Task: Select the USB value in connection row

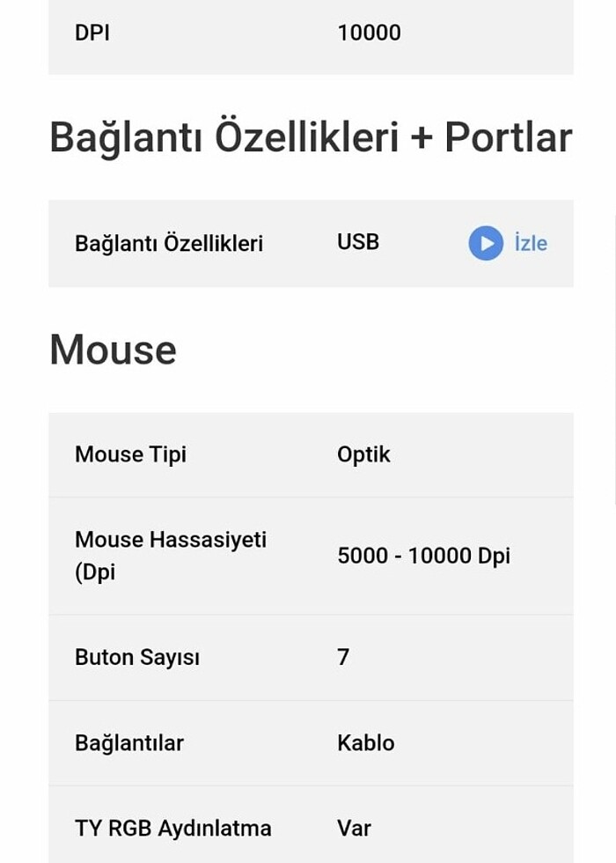Action: tap(357, 243)
